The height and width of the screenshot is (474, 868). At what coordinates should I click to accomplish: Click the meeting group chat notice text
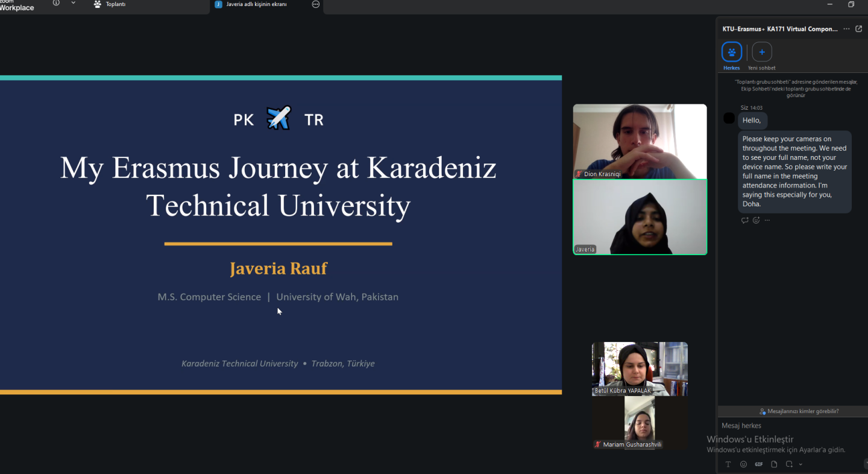tap(796, 88)
